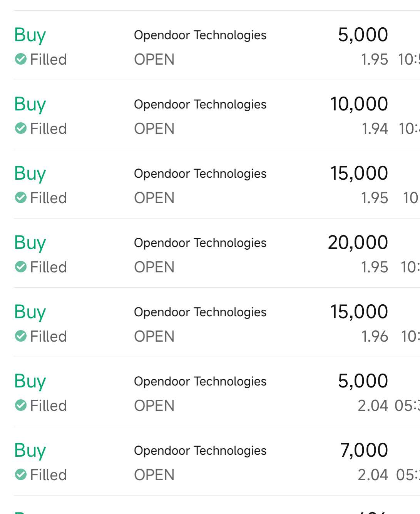Select the Buy label of the 10,000 share order
Screen dimensions: 420x514
[30, 105]
